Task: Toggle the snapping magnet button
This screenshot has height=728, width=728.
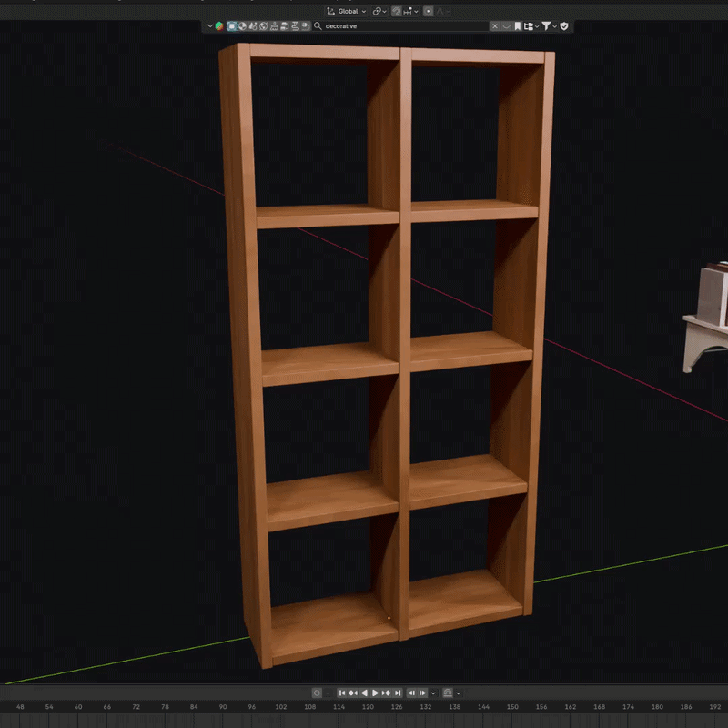Action: (397, 11)
